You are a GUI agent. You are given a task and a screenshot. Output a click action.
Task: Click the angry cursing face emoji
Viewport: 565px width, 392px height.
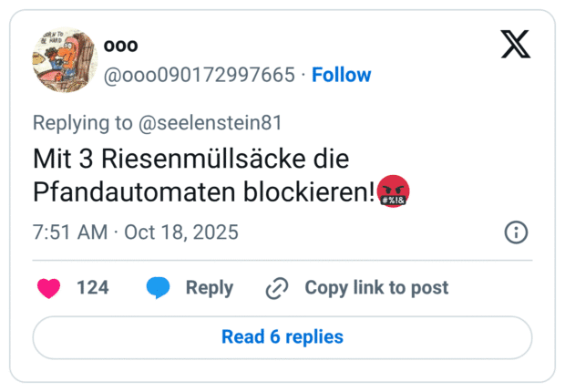point(394,191)
